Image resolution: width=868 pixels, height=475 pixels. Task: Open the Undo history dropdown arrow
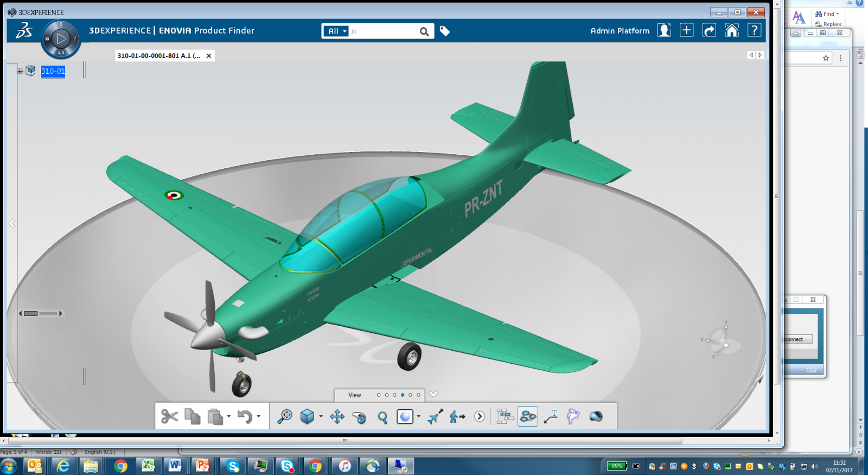coord(259,416)
